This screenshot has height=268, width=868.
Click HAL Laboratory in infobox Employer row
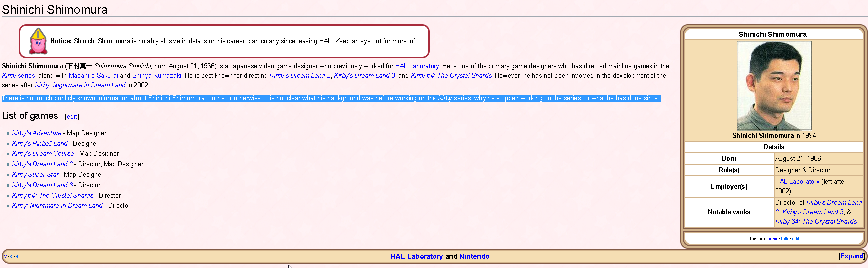point(797,181)
